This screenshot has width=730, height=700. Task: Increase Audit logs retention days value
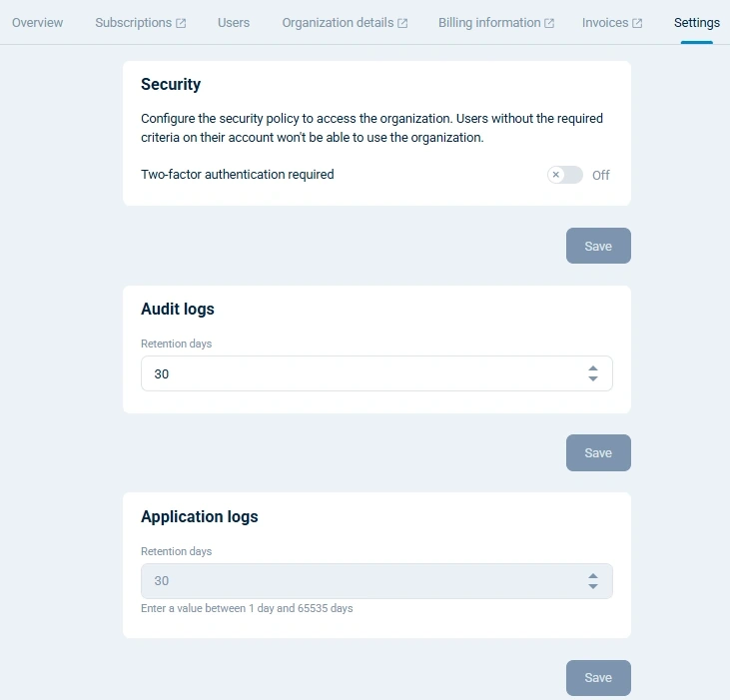click(x=593, y=367)
